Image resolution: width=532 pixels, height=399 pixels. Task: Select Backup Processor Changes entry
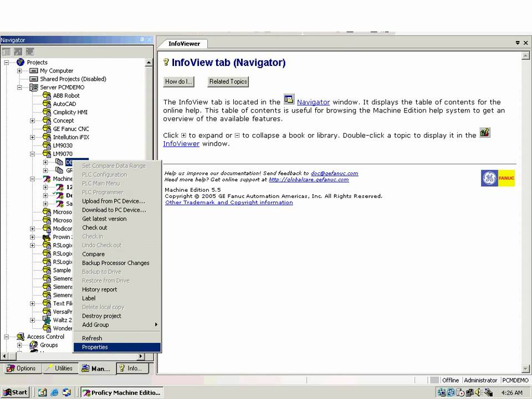[117, 263]
